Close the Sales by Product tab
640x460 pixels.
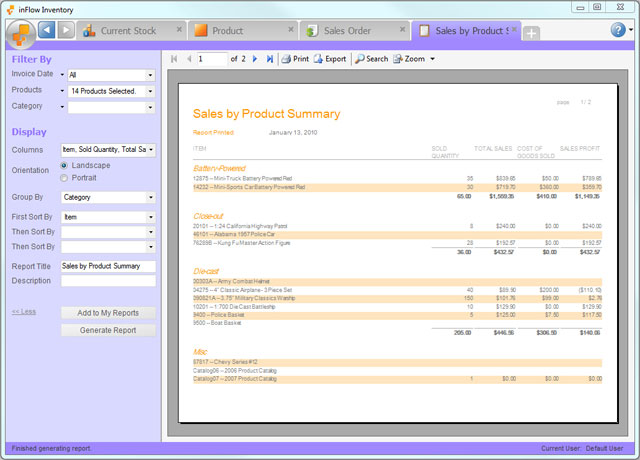[514, 29]
